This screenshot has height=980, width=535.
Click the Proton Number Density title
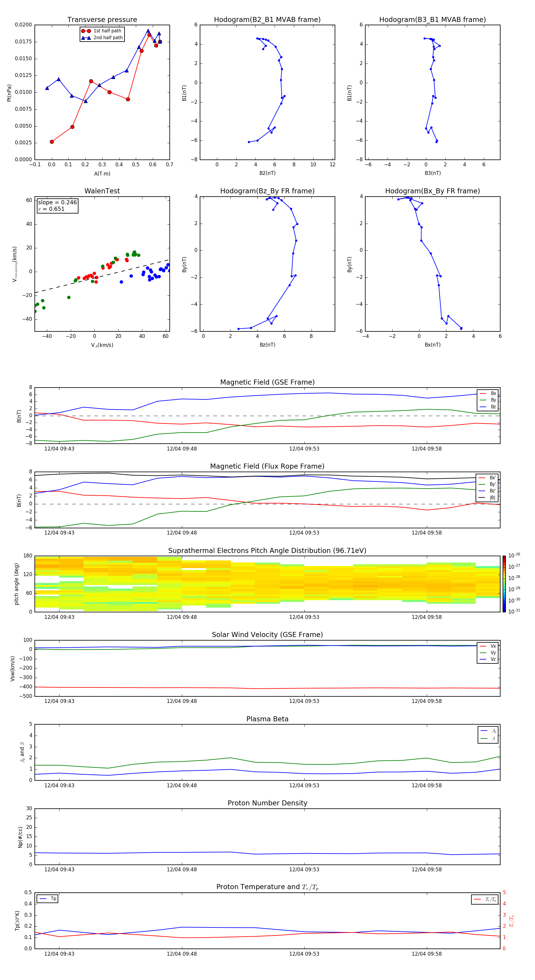pos(267,804)
